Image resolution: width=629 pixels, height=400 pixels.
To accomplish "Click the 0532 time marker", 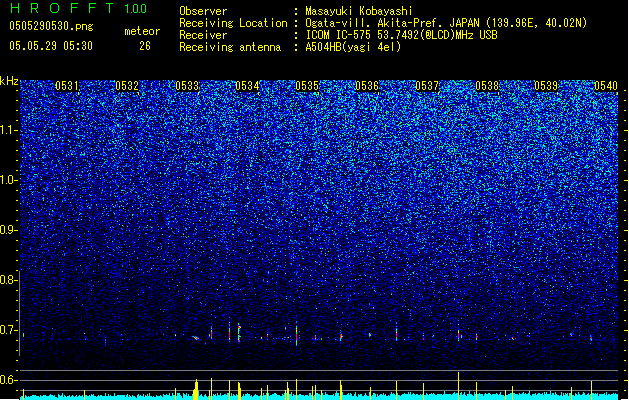I will coord(127,86).
